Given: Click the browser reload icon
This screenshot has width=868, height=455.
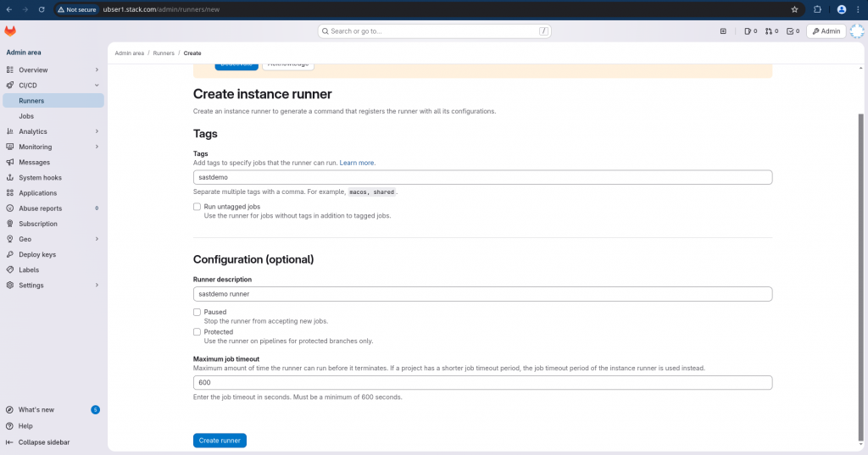Looking at the screenshot, I should [x=42, y=9].
